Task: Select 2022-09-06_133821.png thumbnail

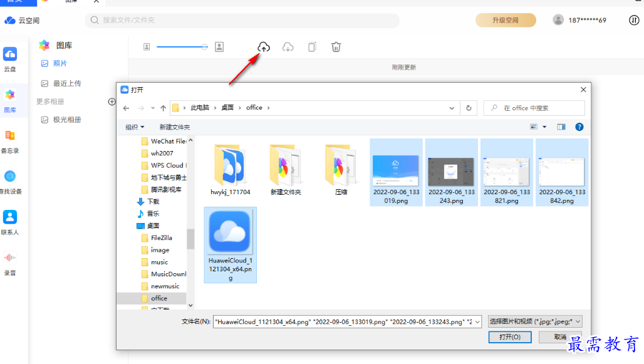Action: [506, 172]
